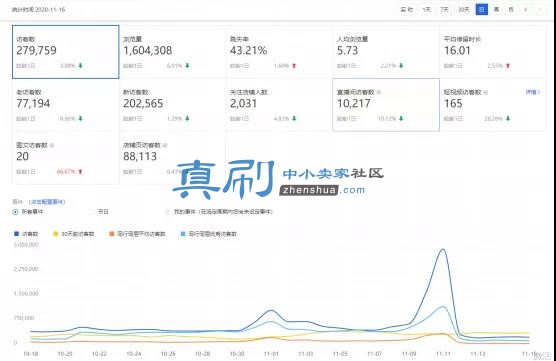This screenshot has width=556, height=361.
Task: Switch to the 1天 time range tab
Action: point(426,10)
